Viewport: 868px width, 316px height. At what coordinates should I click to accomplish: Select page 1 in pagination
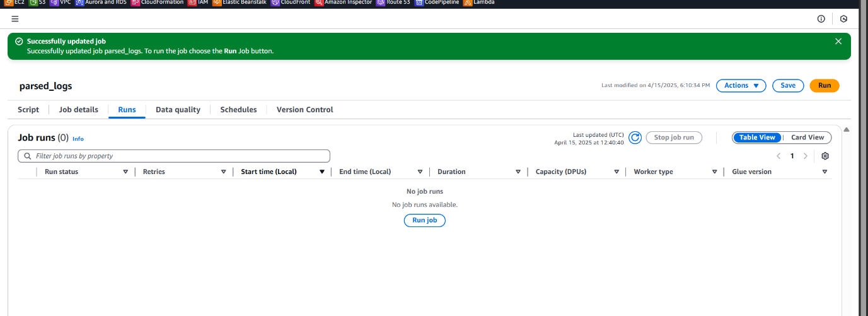coord(792,156)
